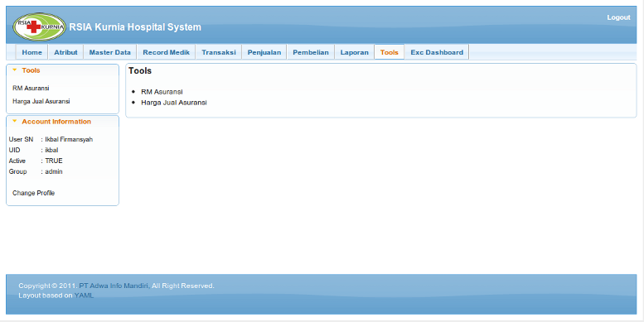The height and width of the screenshot is (322, 644).
Task: Select the active Tools tab
Action: point(390,52)
